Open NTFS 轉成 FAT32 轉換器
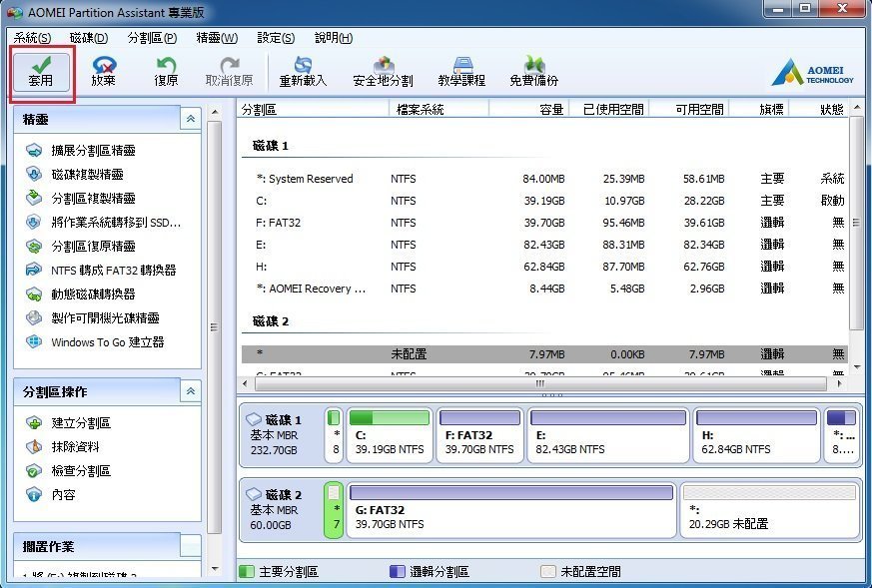This screenshot has width=872, height=588. click(101, 271)
